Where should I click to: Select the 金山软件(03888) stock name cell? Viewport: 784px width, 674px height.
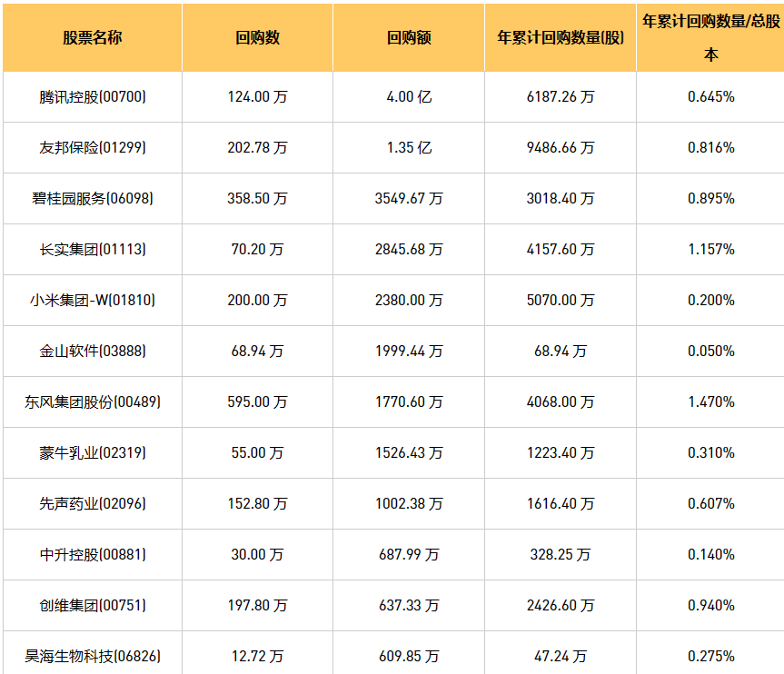(93, 351)
